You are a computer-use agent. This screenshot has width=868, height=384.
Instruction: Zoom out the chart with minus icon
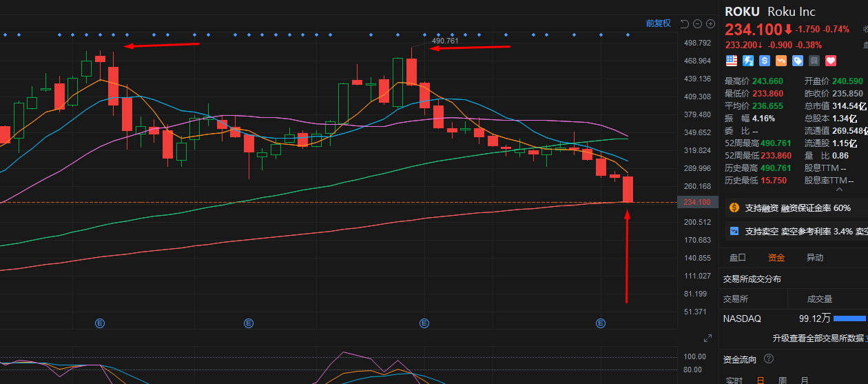[x=697, y=23]
